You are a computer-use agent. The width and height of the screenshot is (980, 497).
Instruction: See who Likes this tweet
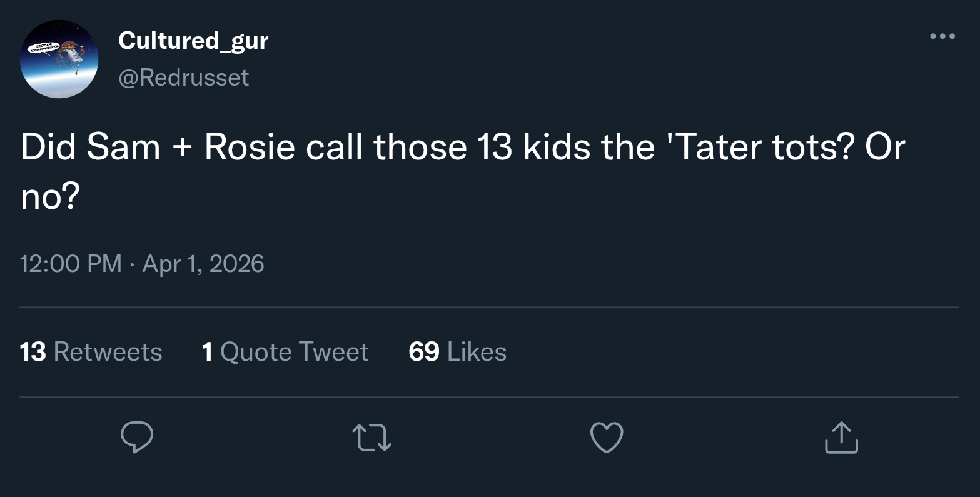tap(477, 352)
